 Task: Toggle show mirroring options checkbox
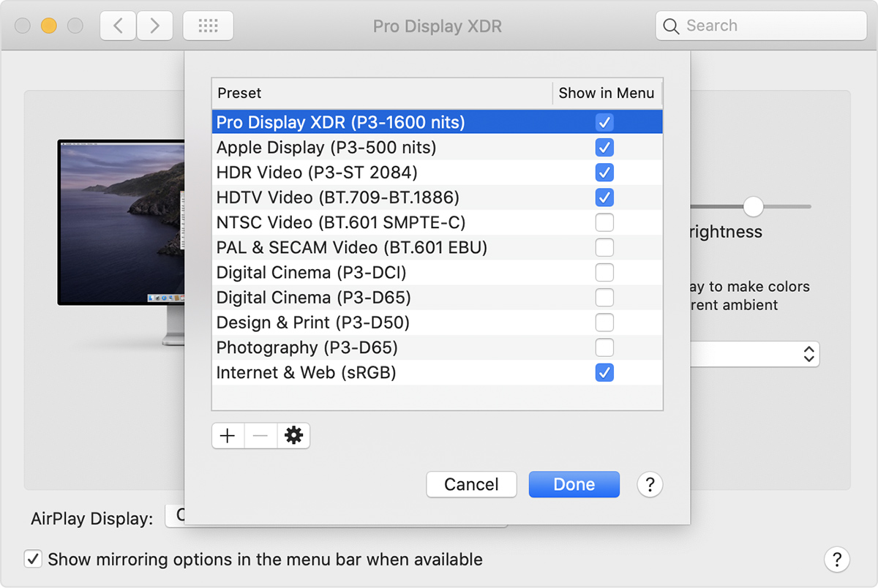(x=33, y=559)
